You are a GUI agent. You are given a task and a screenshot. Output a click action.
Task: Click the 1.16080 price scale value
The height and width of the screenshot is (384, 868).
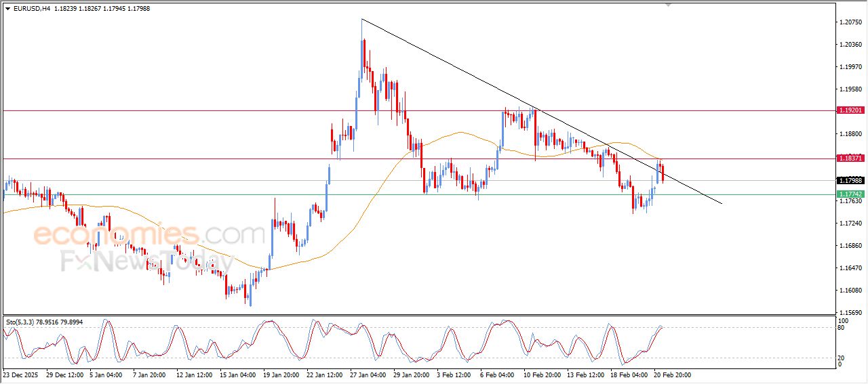point(850,291)
